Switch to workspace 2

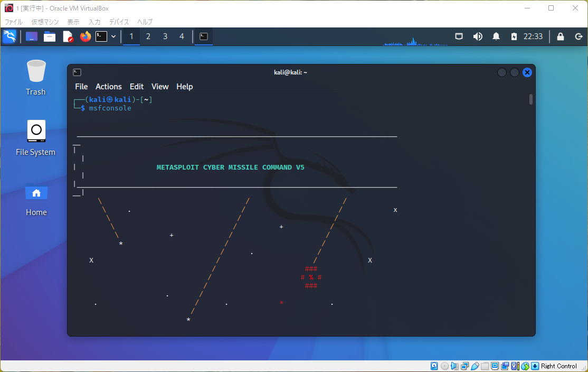[148, 36]
